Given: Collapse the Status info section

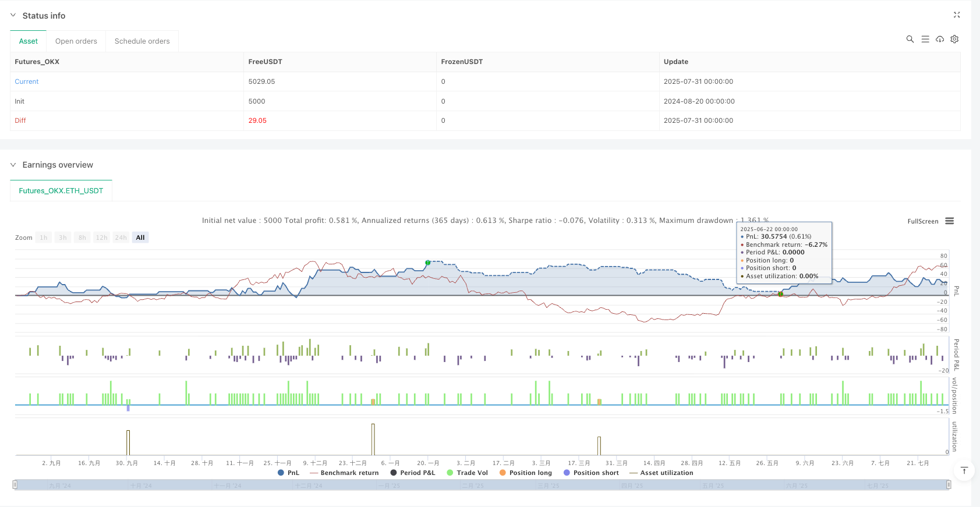Looking at the screenshot, I should pos(13,16).
